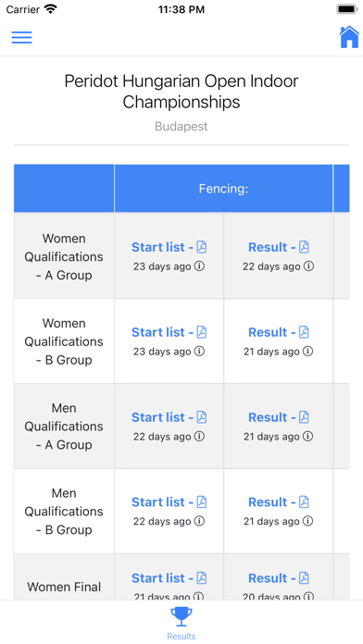The image size is (363, 644).
Task: Show info for Women A Group result date
Action: click(x=308, y=266)
